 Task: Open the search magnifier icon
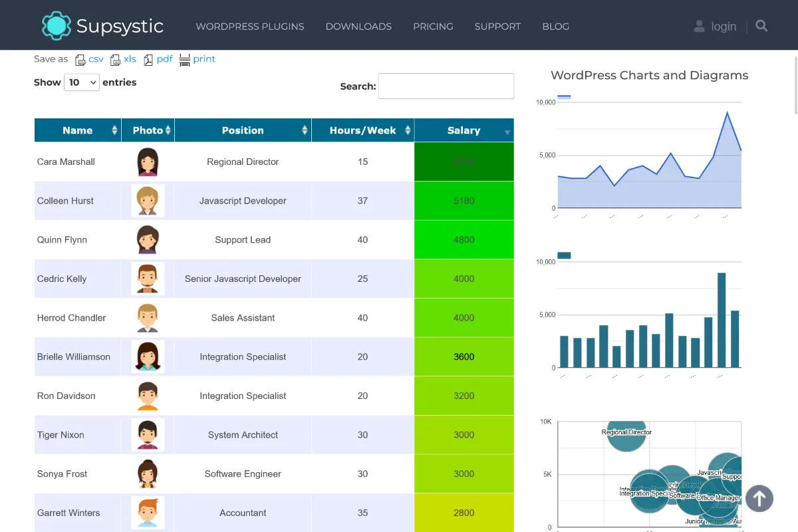tap(761, 26)
